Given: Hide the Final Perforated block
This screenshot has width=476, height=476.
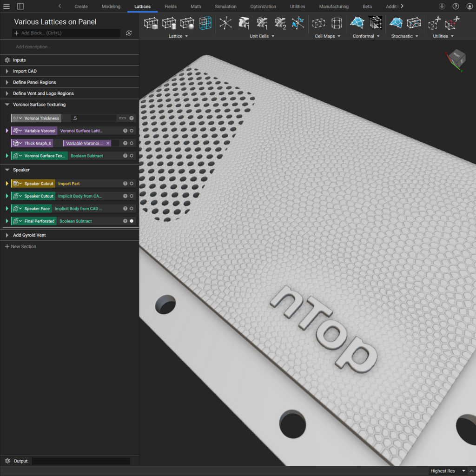Looking at the screenshot, I should 132,221.
